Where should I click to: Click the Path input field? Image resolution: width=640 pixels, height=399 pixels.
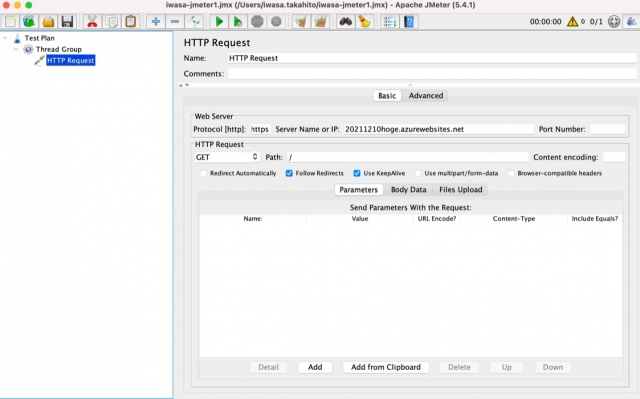click(407, 157)
